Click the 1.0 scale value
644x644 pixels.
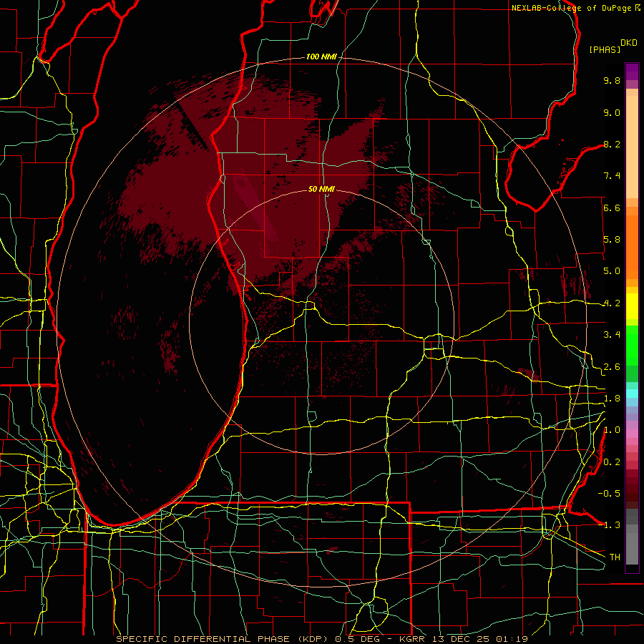tap(612, 430)
